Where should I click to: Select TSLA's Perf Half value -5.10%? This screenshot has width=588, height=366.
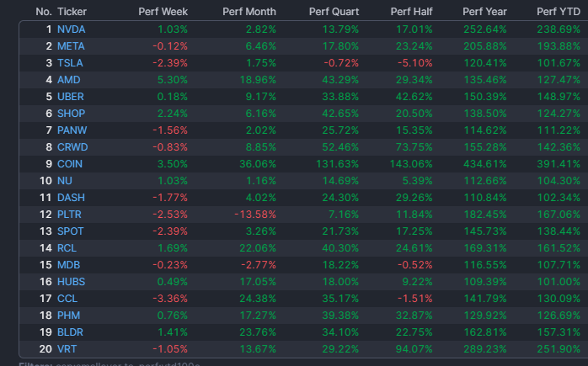(414, 63)
